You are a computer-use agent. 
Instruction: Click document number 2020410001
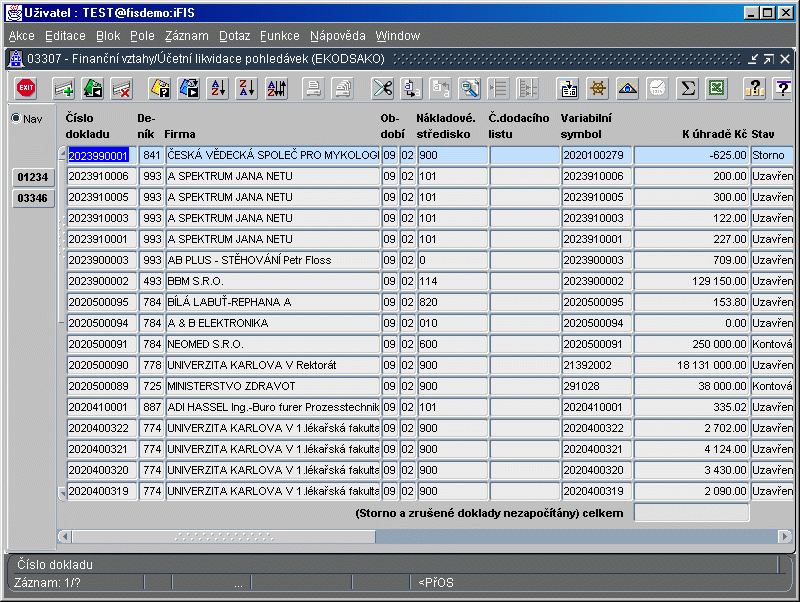(x=102, y=407)
